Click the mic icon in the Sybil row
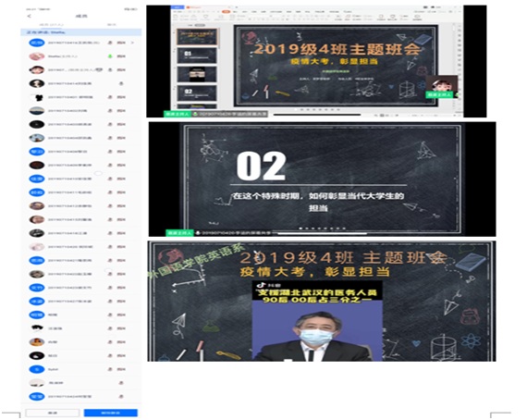This screenshot has width=527, height=420. click(110, 369)
